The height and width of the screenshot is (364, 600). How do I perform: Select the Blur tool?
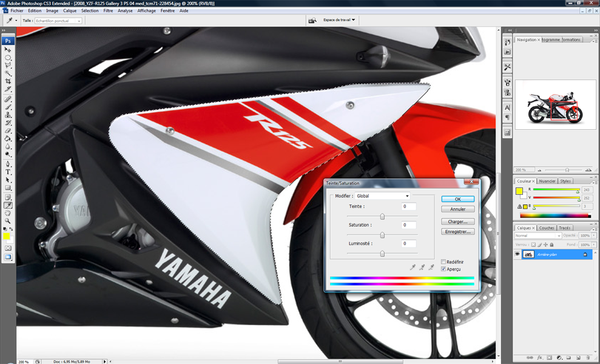[x=8, y=147]
